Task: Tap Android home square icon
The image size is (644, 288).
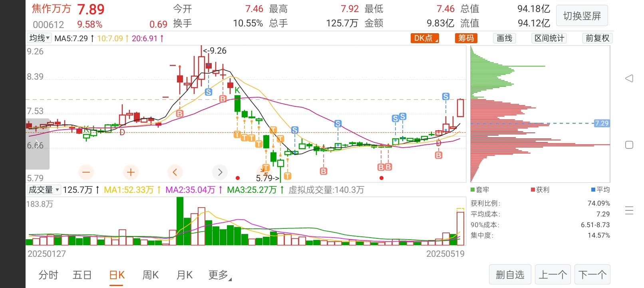Action: click(629, 145)
